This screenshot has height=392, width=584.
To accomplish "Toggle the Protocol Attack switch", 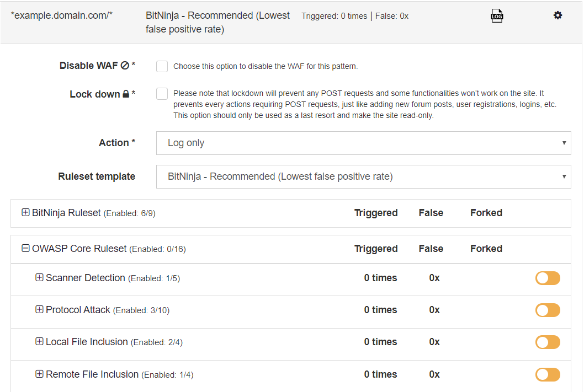I will (548, 310).
